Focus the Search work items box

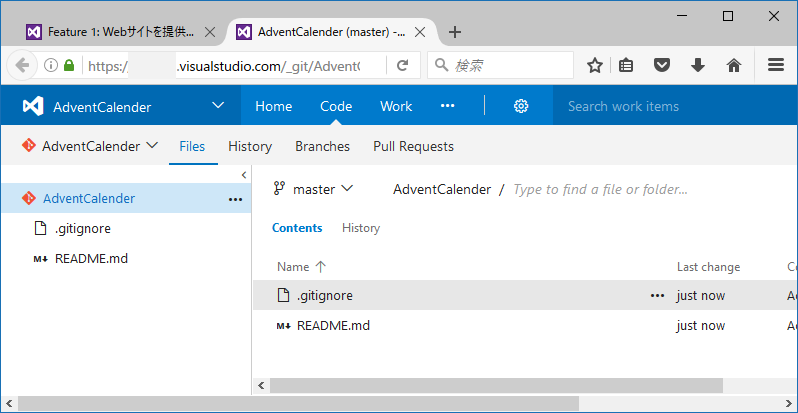click(675, 106)
